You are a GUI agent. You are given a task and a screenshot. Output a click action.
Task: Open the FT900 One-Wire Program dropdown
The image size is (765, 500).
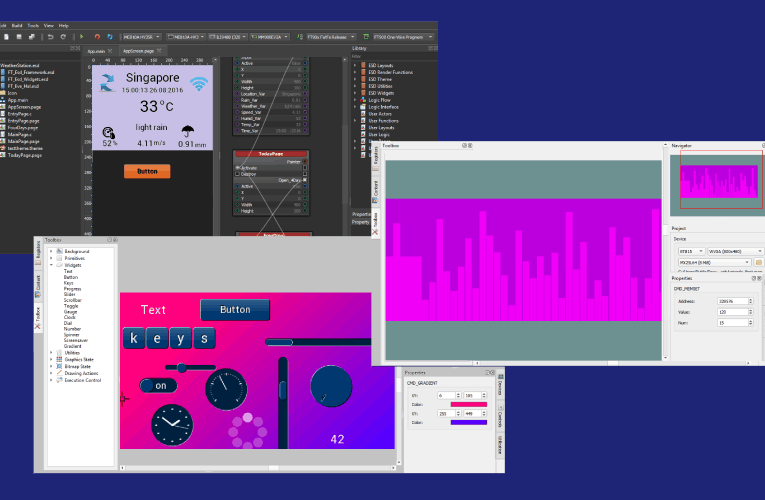point(403,37)
